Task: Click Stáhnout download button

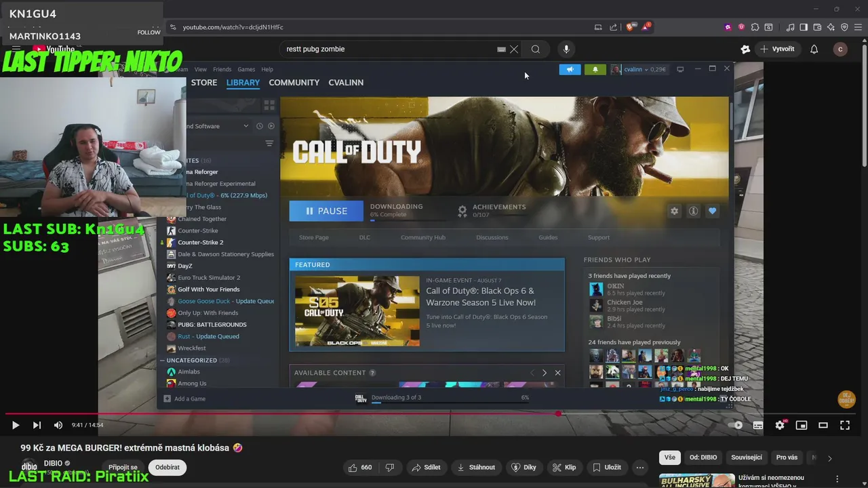Action: coord(476,467)
